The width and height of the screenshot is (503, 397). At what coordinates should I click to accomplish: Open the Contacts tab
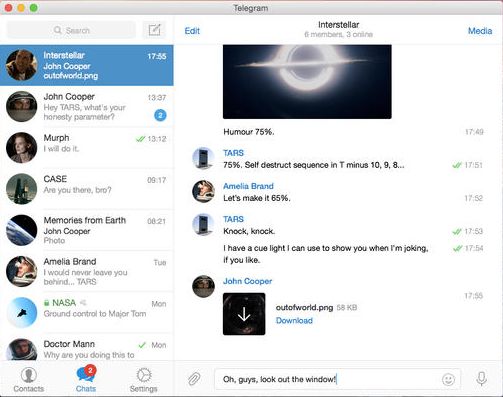(x=29, y=380)
